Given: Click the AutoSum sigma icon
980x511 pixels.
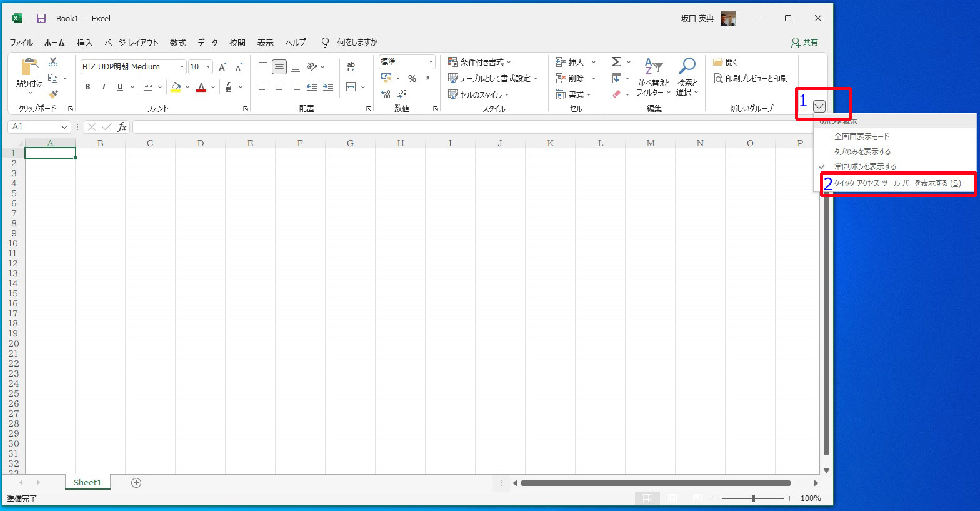Looking at the screenshot, I should (616, 62).
